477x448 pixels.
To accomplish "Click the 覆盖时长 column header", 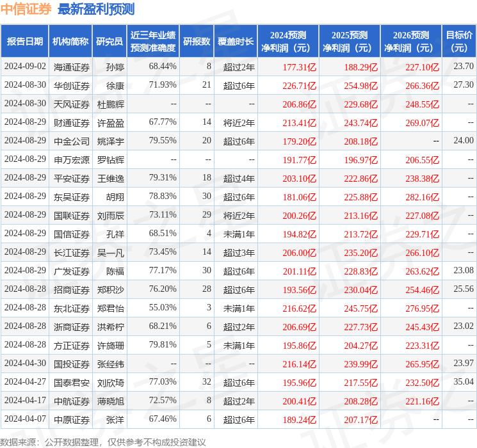I will click(x=236, y=42).
